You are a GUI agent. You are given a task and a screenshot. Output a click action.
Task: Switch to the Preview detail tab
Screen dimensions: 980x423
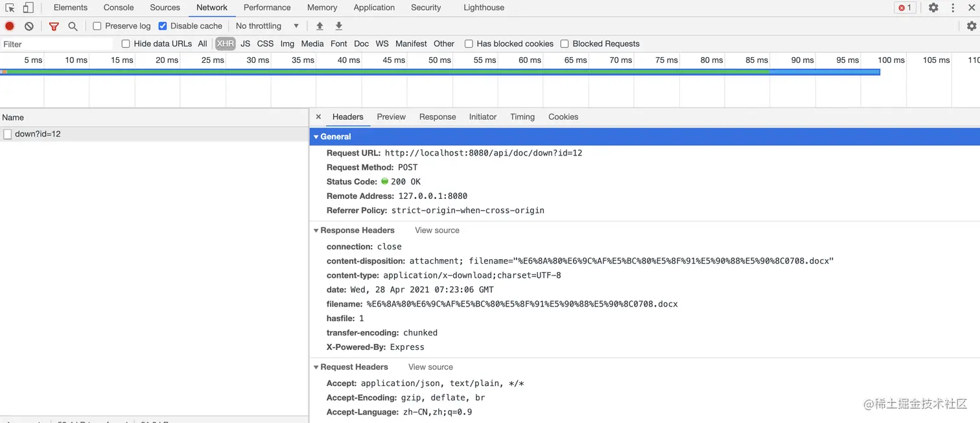click(x=391, y=117)
